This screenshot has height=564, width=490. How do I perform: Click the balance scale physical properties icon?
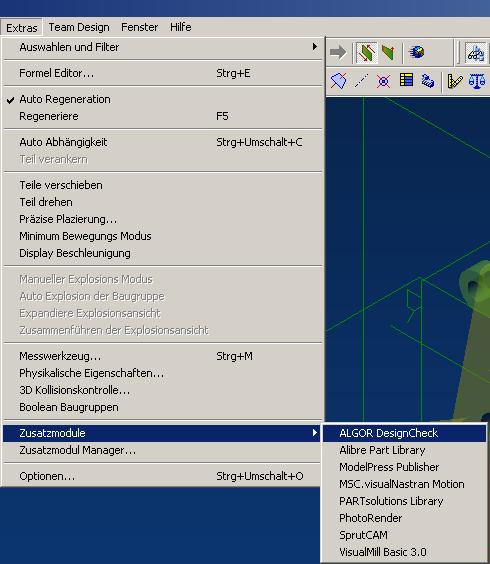point(477,81)
